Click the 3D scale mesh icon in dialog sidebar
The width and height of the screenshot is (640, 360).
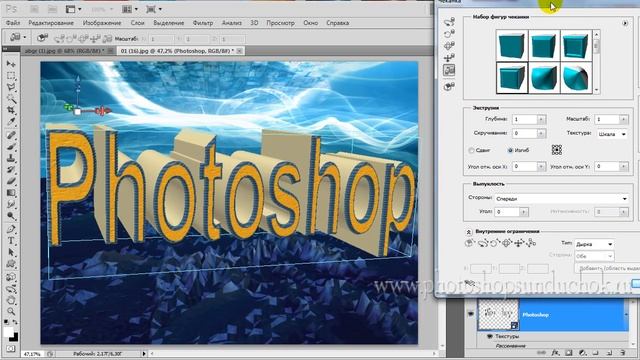tap(449, 70)
